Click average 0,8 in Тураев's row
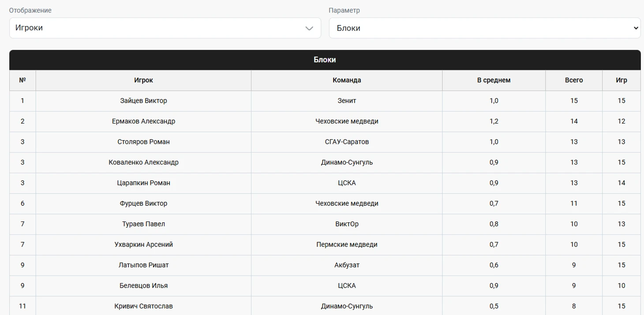 click(x=494, y=224)
